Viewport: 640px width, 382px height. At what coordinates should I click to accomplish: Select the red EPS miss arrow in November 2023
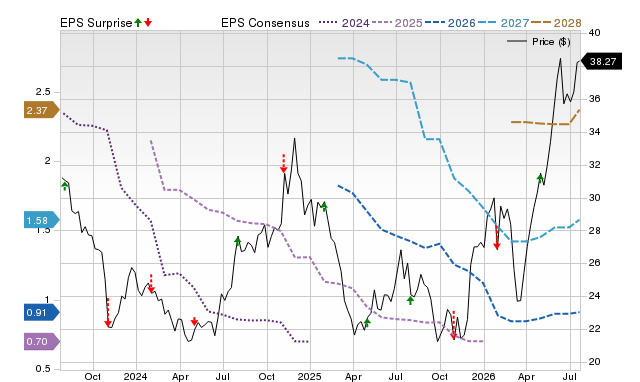click(108, 313)
